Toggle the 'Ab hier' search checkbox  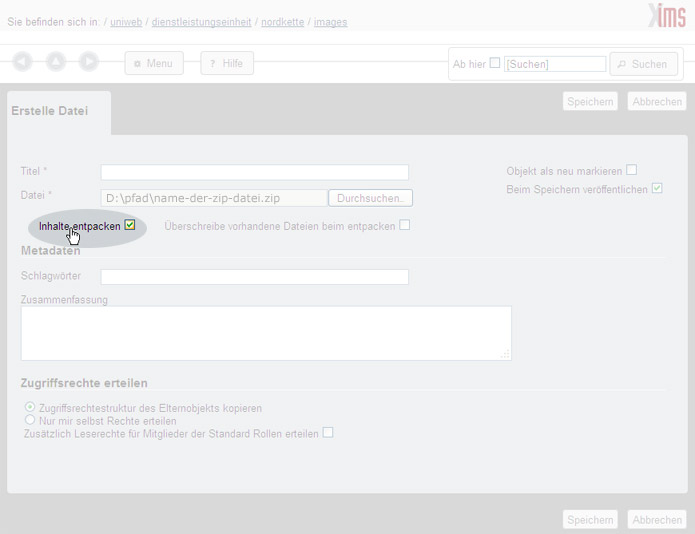click(x=495, y=63)
